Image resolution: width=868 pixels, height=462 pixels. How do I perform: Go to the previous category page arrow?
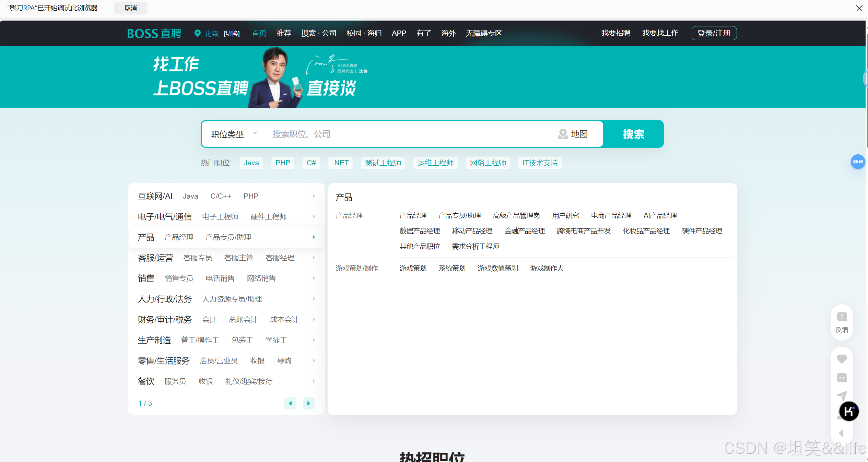tap(290, 403)
